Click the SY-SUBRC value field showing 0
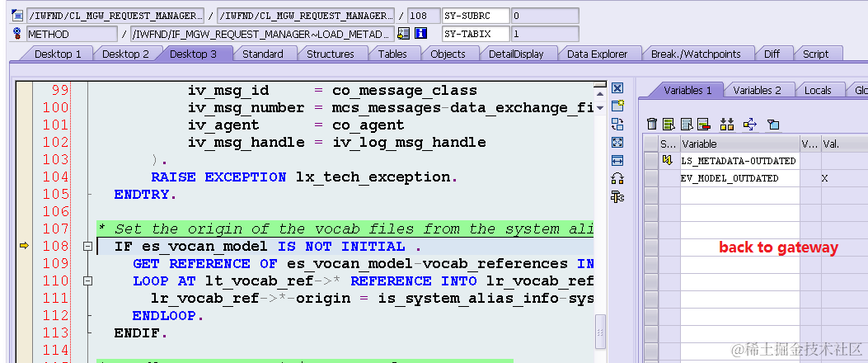868x363 pixels. click(545, 16)
